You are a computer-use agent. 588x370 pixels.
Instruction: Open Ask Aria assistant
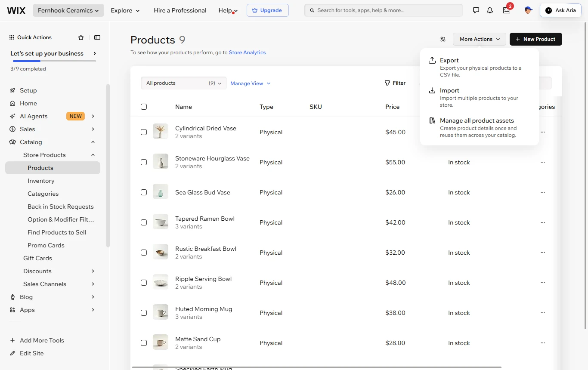[x=560, y=10]
